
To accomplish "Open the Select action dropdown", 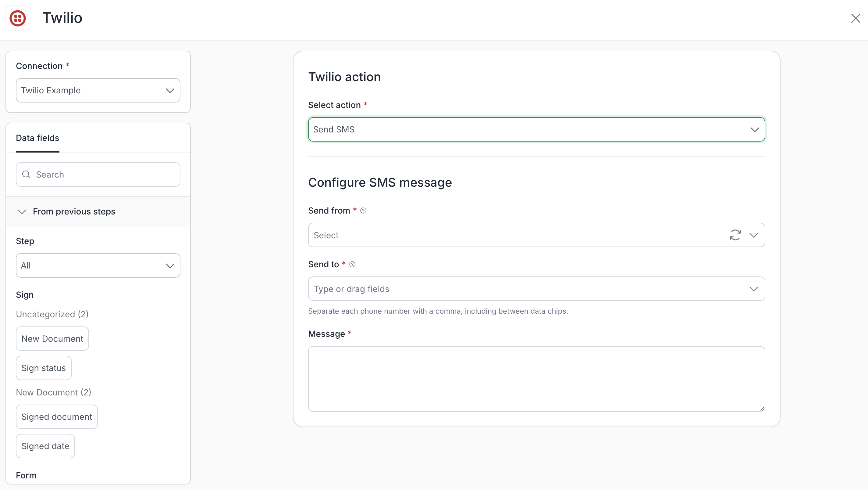I will tap(536, 129).
